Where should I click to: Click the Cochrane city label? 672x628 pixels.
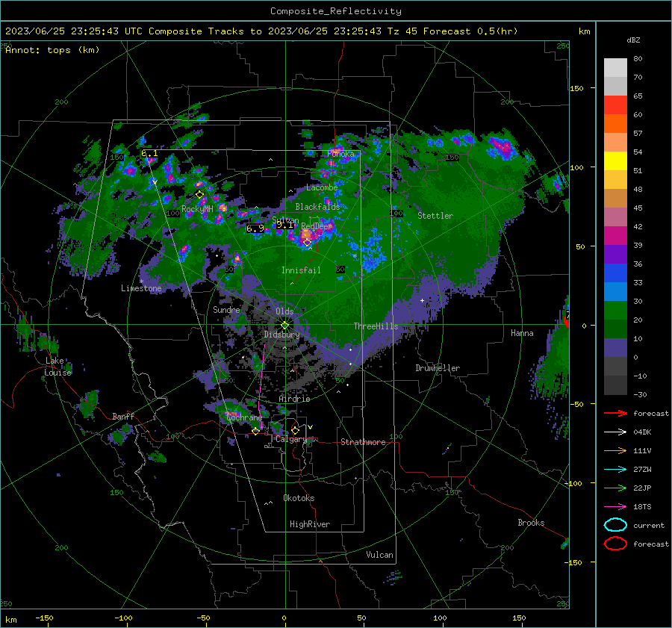244,417
